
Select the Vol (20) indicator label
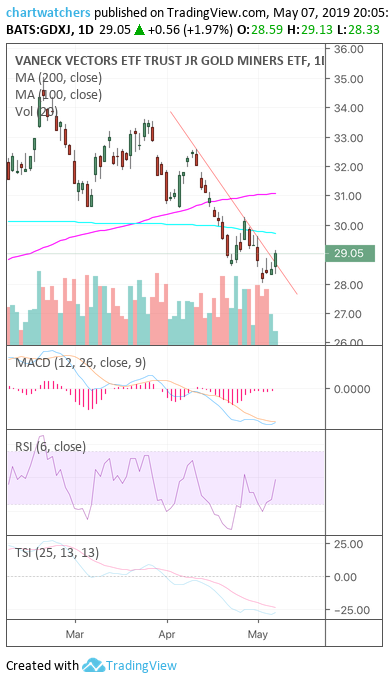[x=36, y=112]
